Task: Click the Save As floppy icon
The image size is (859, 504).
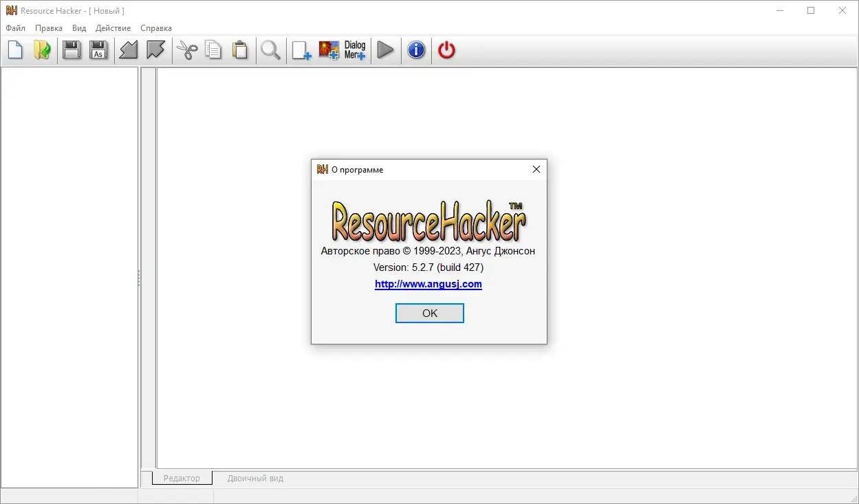Action: pos(98,50)
